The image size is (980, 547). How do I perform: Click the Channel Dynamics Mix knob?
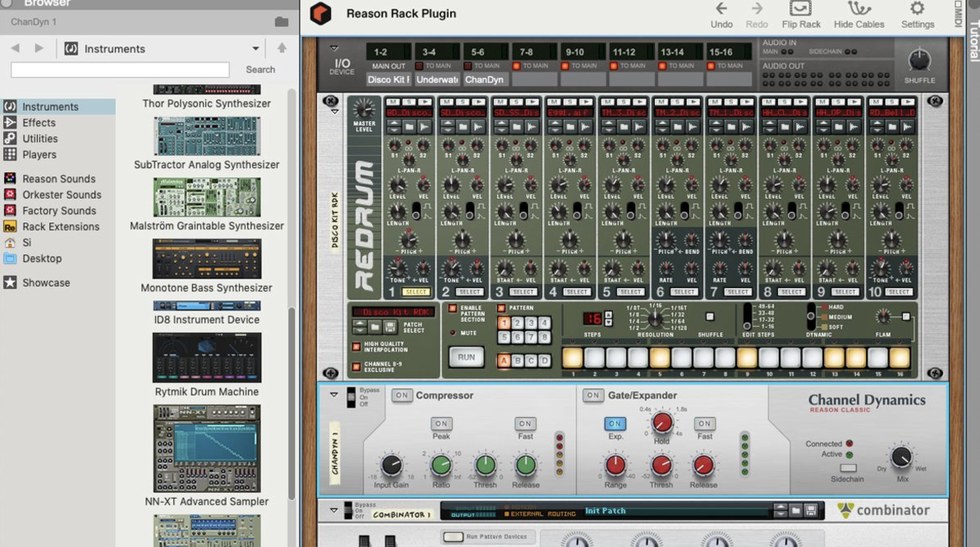(901, 457)
